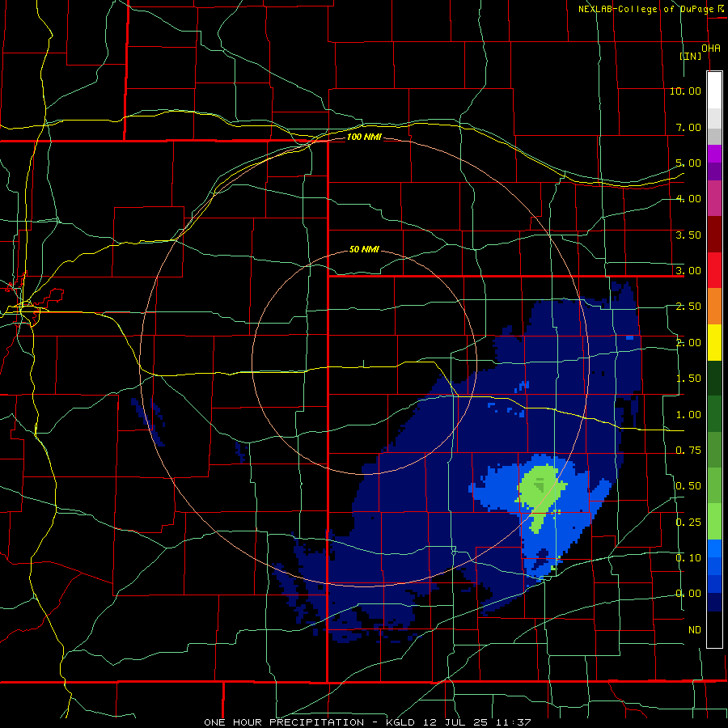Click the 50 NMI range ring label
This screenshot has height=728, width=728.
(x=364, y=249)
